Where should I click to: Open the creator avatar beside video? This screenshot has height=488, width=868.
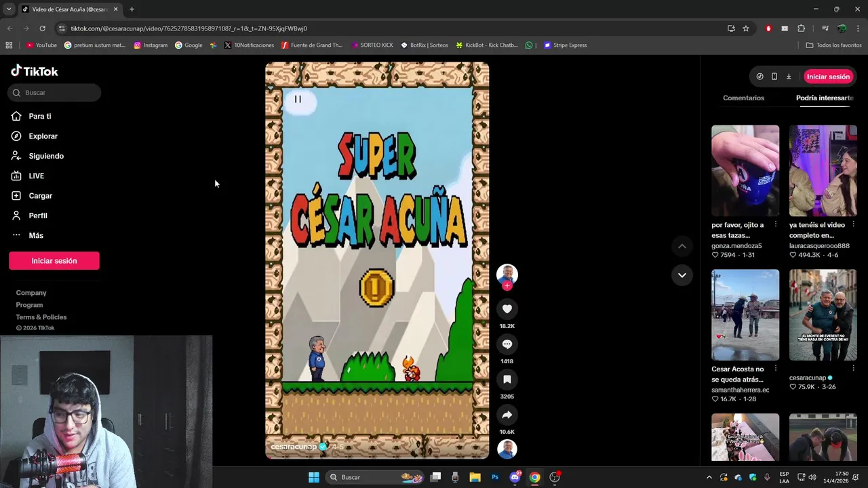pos(507,274)
